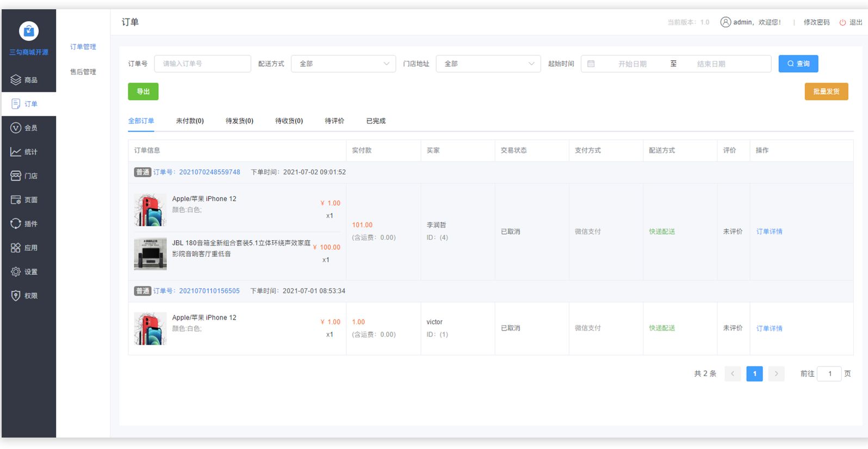
Task: Click the 交易状态 column header
Action: point(514,151)
